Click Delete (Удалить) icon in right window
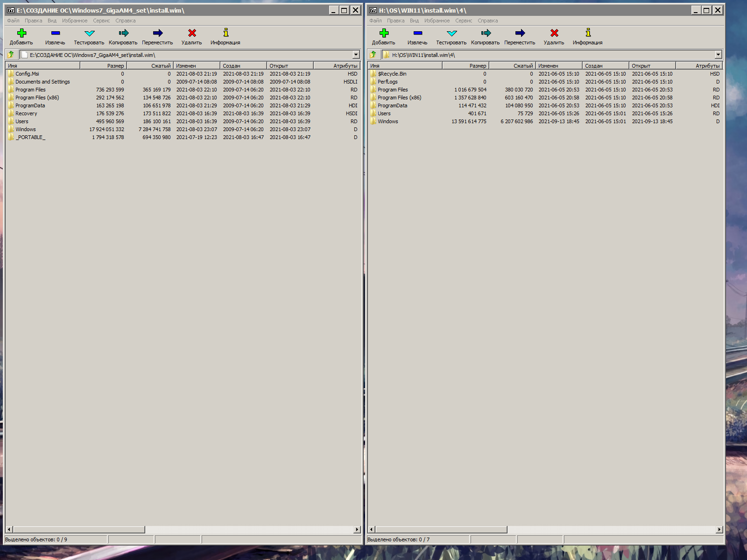Screen dimensions: 747x560 point(554,33)
